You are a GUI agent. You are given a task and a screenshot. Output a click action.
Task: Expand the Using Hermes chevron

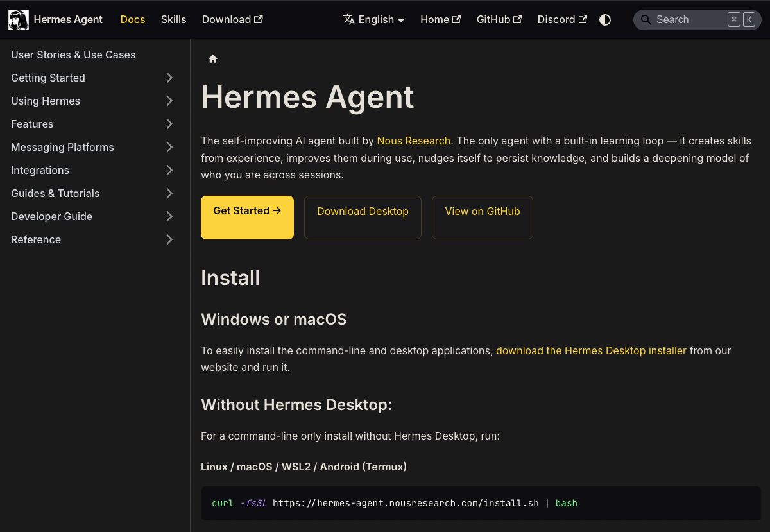[169, 101]
